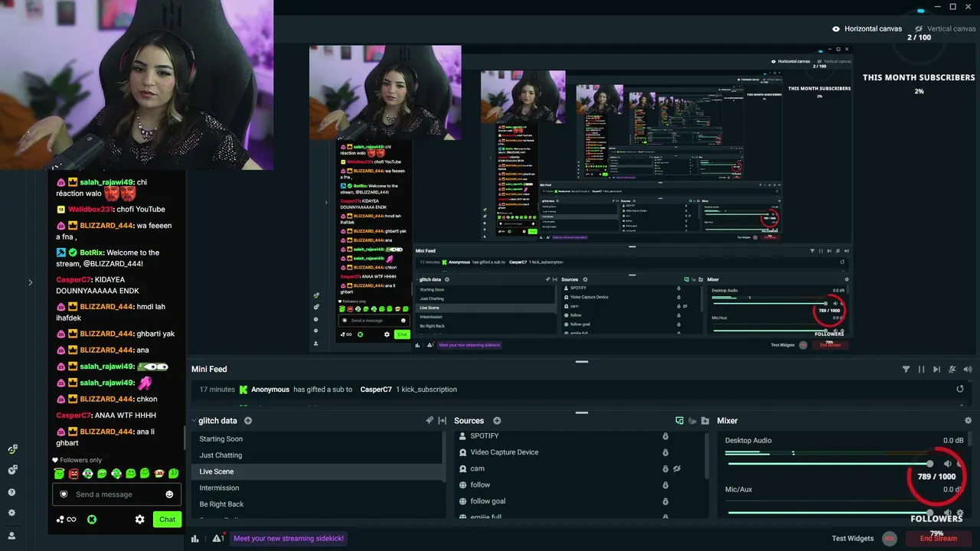Click the crossed-out mute alerts icon in Mini Feed
The height and width of the screenshot is (551, 980).
[952, 370]
